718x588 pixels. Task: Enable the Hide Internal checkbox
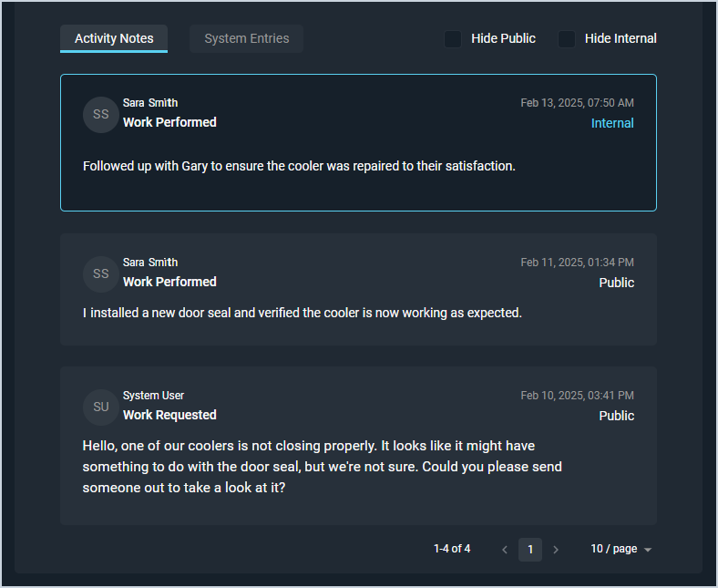tap(567, 39)
